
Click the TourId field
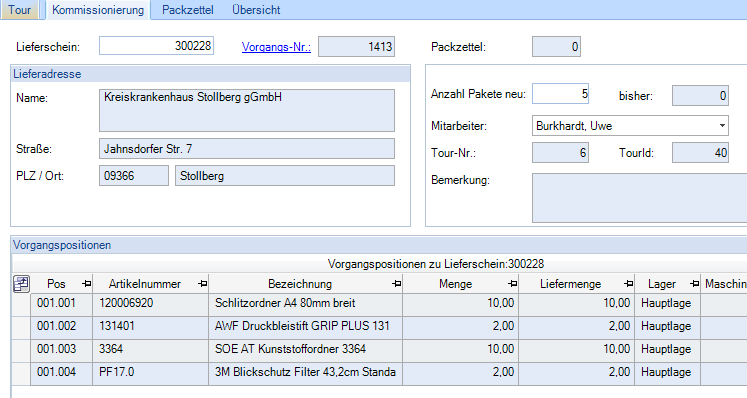[700, 153]
